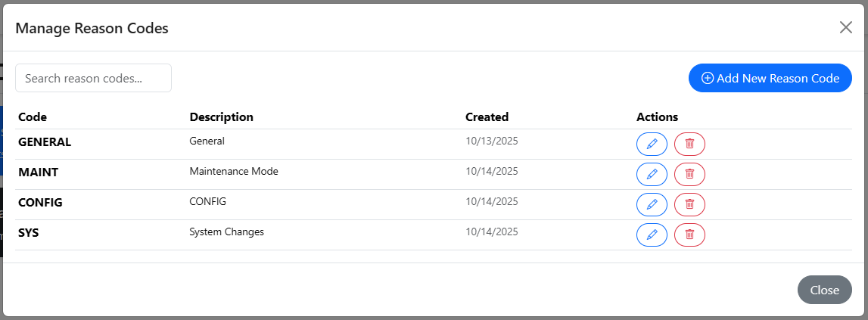Click the CONFIG code name

pyautogui.click(x=40, y=203)
